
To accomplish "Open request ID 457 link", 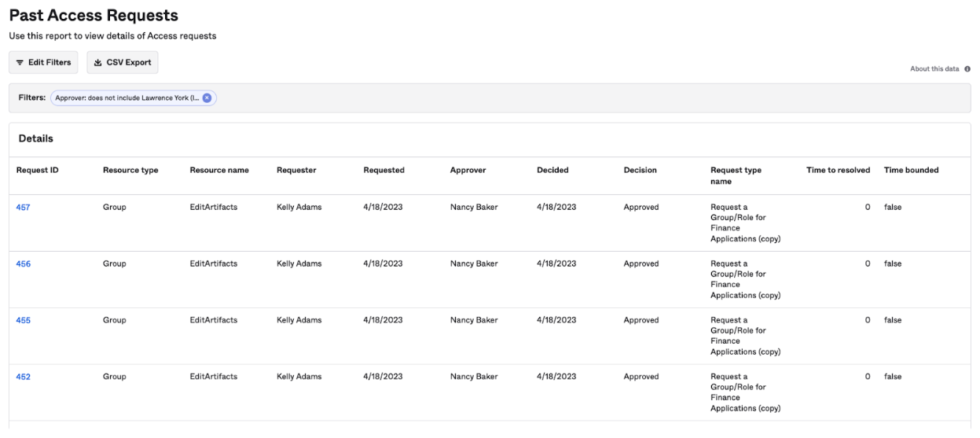I will (x=24, y=208).
